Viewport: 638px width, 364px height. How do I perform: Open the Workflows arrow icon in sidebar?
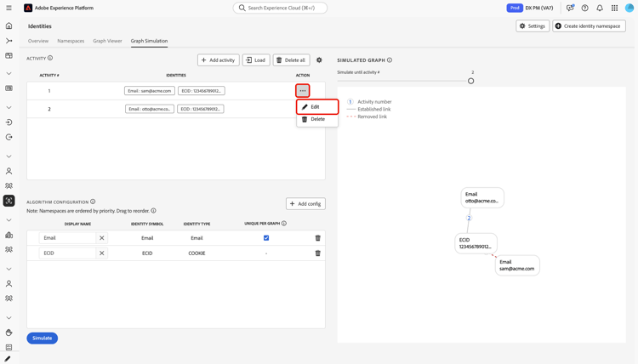9,41
